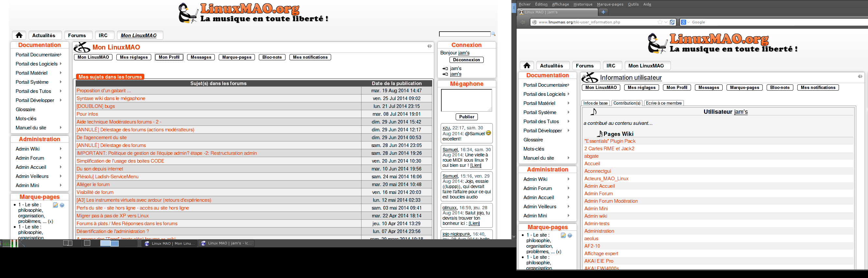The image size is (868, 278).
Task: Switch to 'Linux MAO | Mon Linu...' taskbar window
Action: [x=170, y=243]
